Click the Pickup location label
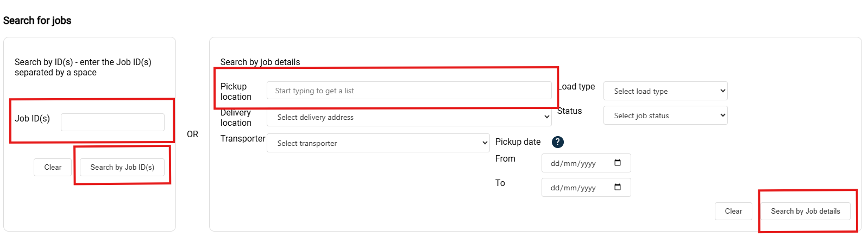868x250 pixels. point(236,92)
